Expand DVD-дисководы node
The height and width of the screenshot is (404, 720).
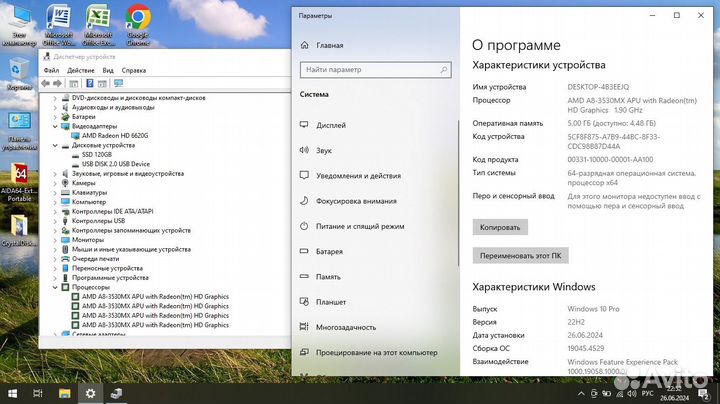point(55,98)
